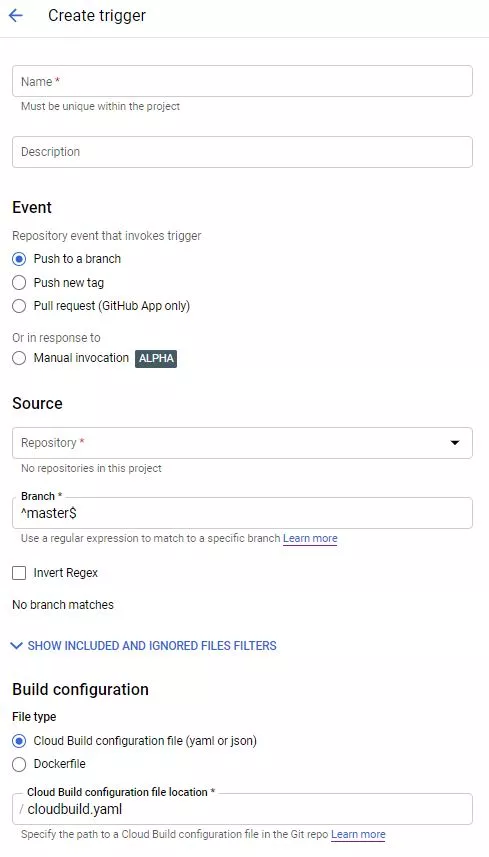Image resolution: width=489 pixels, height=857 pixels.
Task: Focus the Name input field
Action: [x=242, y=81]
